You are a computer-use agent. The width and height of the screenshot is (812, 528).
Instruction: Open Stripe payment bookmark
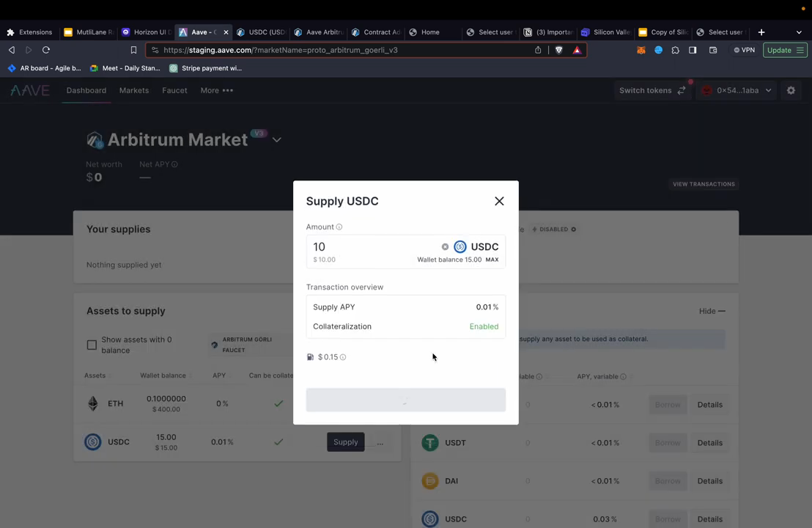tap(206, 68)
